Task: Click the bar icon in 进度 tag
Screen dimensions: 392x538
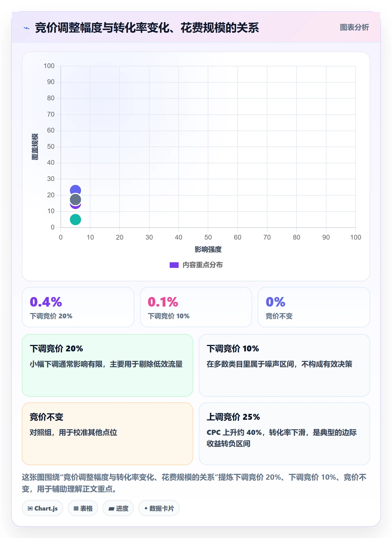Action: 111,509
